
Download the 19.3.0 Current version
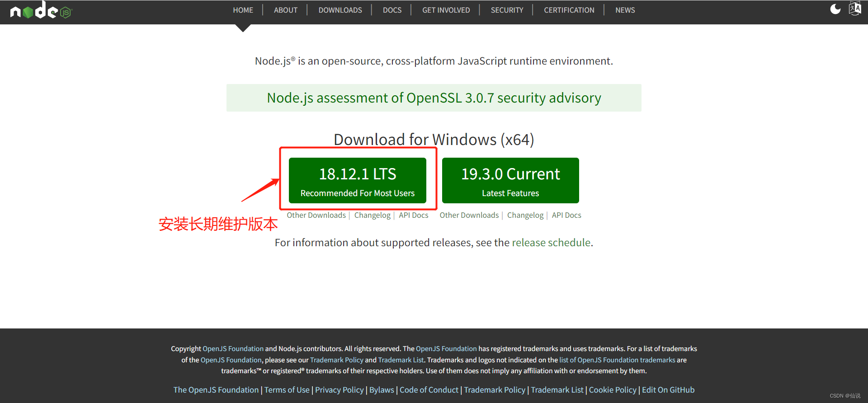pos(510,180)
